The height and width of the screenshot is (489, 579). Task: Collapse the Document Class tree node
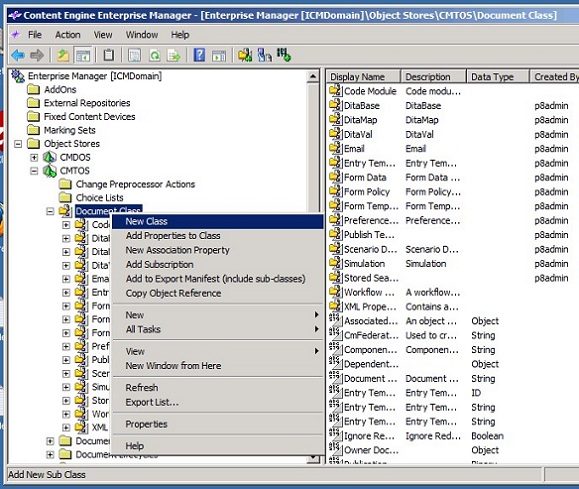pos(50,211)
